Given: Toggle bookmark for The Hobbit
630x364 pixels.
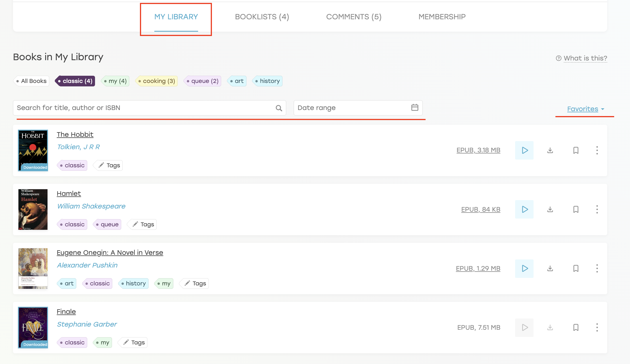Looking at the screenshot, I should (x=576, y=150).
